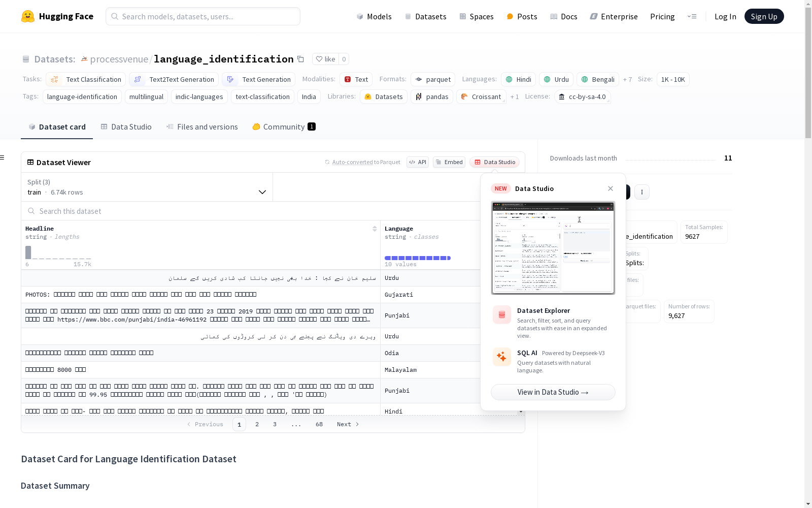The width and height of the screenshot is (812, 508).
Task: Click View in Data Studio button
Action: pos(553,392)
